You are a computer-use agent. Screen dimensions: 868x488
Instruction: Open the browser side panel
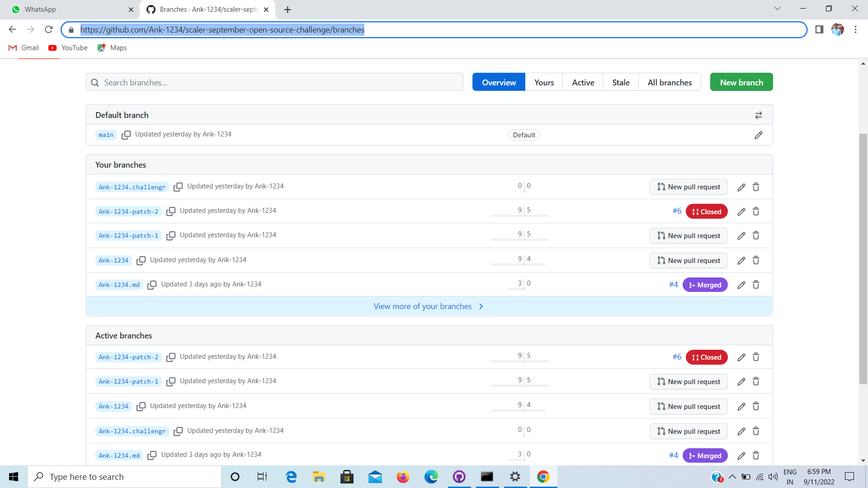click(x=819, y=29)
